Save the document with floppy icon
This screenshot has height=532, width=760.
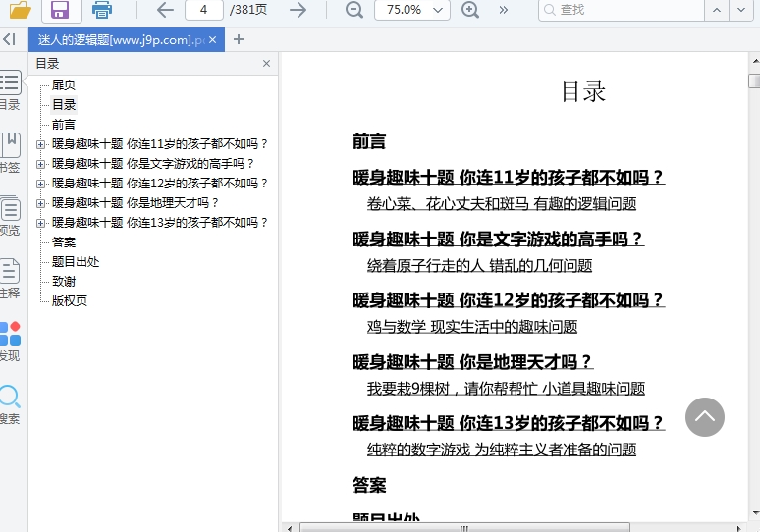60,10
